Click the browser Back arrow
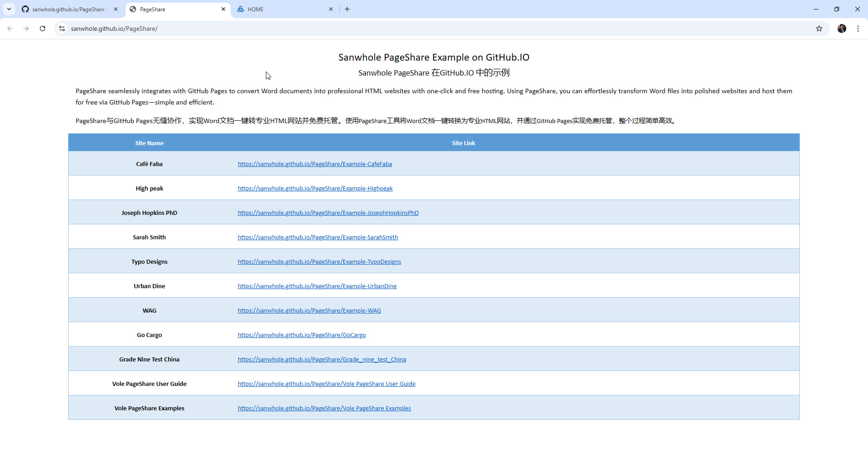This screenshot has width=868, height=475. [x=10, y=28]
